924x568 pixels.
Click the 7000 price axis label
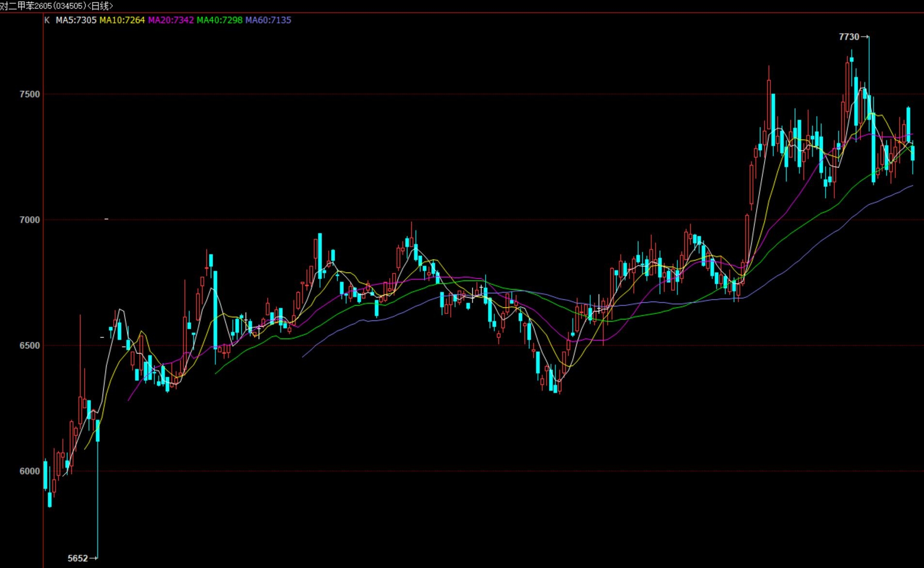tap(30, 220)
